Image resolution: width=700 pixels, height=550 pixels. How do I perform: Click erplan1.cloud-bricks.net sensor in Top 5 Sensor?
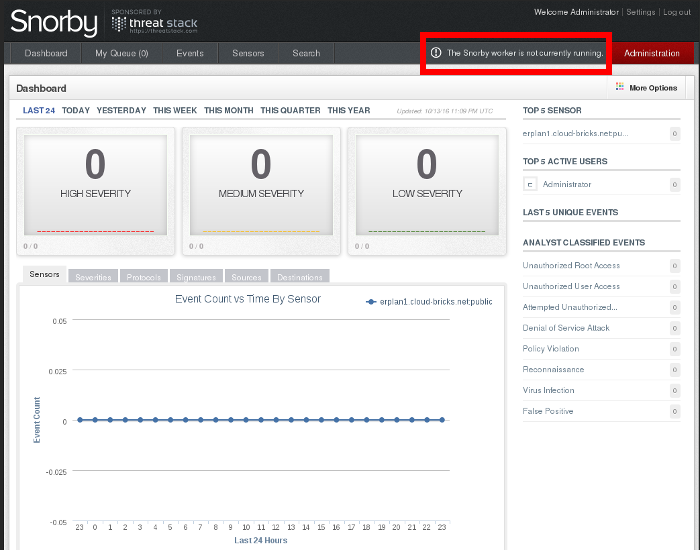[575, 133]
